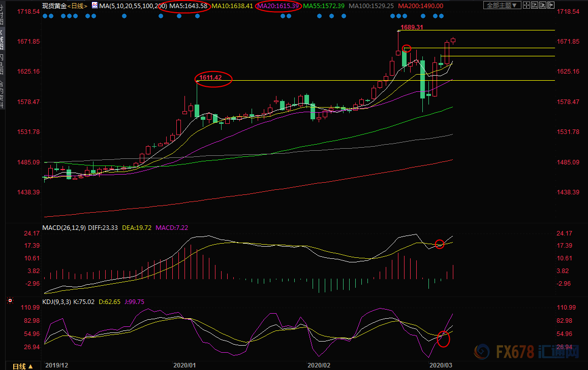Click the MACD(26,12,9) indicator label

point(64,228)
